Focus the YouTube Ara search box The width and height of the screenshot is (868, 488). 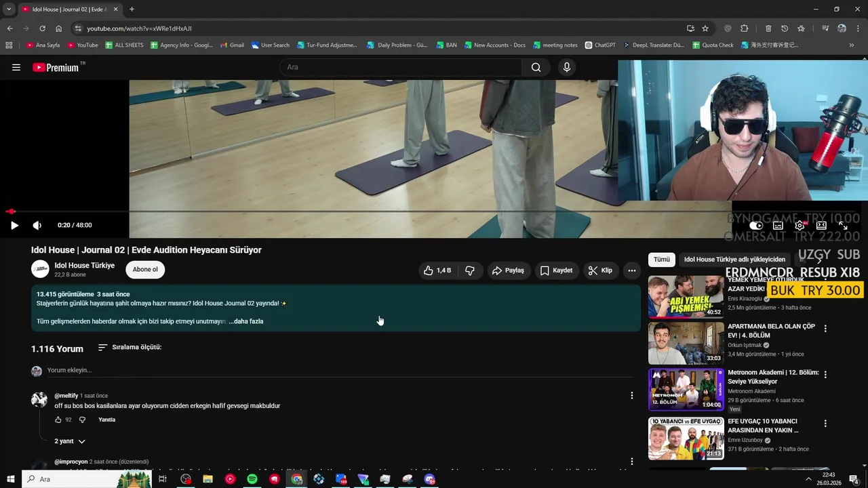401,67
